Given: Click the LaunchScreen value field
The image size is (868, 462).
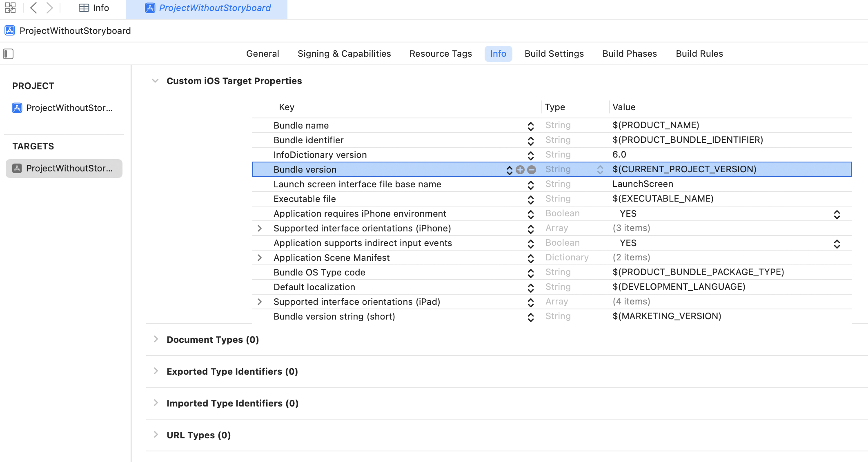Looking at the screenshot, I should [643, 184].
